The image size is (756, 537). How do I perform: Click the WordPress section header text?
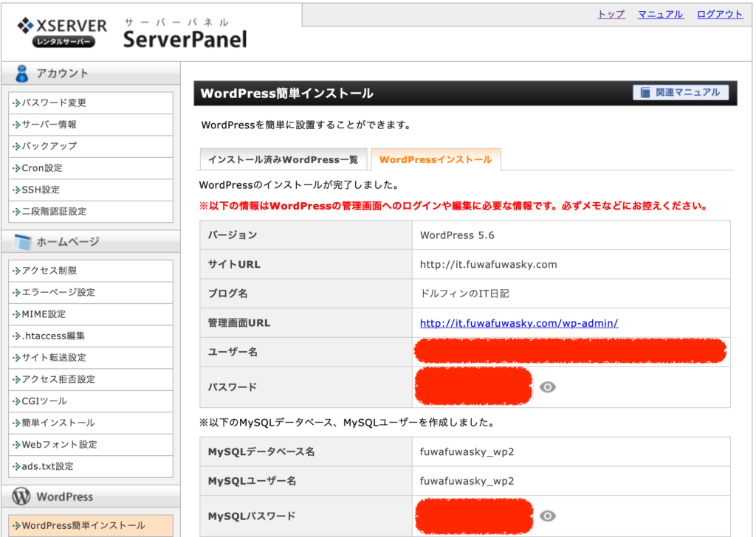pyautogui.click(x=65, y=496)
